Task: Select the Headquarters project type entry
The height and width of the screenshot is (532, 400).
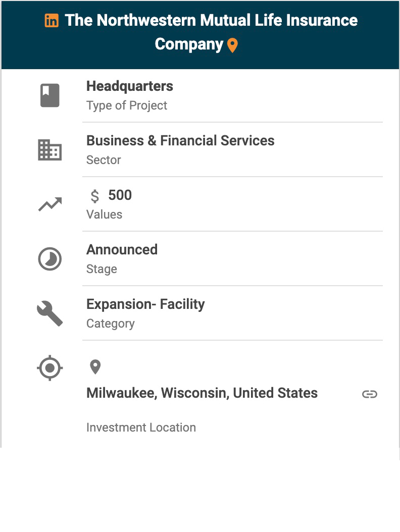Action: click(130, 86)
